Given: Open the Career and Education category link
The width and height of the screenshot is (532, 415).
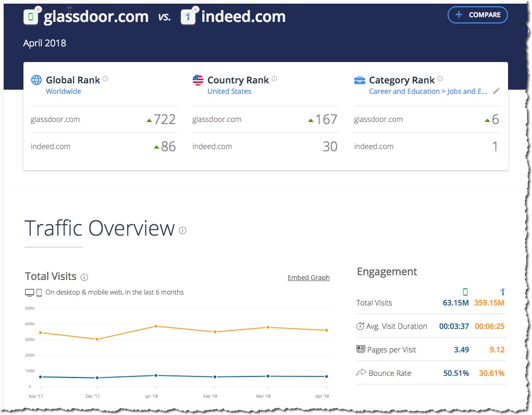Looking at the screenshot, I should 428,91.
